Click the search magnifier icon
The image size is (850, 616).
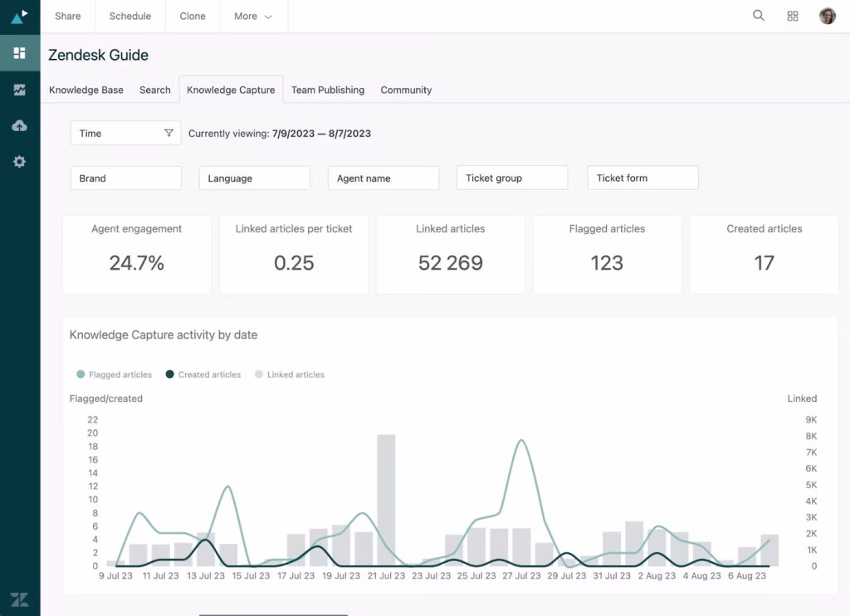tap(759, 16)
